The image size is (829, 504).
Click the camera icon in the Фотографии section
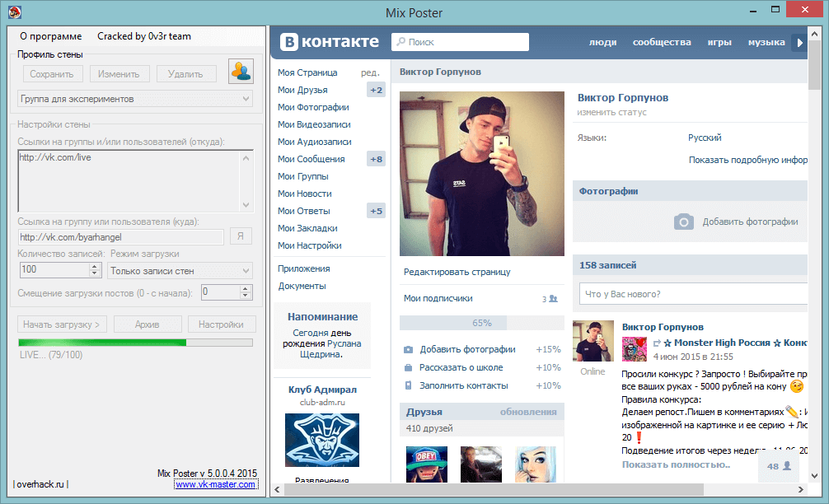[x=684, y=222]
